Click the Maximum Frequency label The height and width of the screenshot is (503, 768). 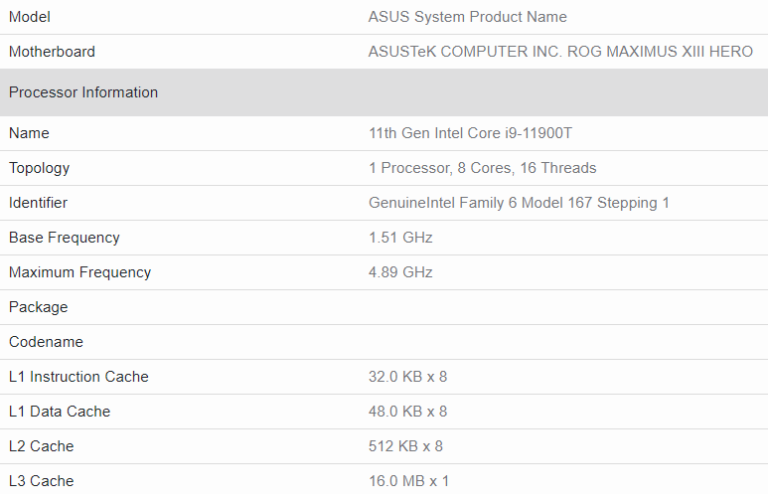click(80, 273)
